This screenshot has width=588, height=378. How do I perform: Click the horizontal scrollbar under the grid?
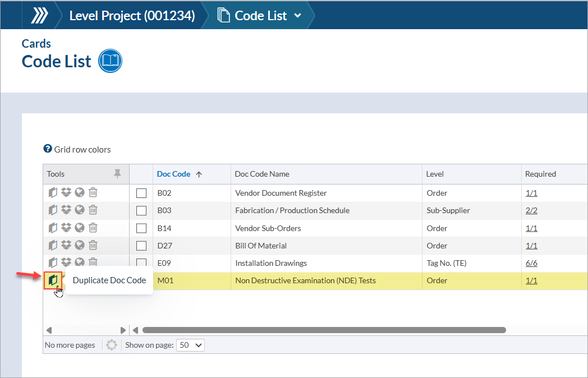[324, 330]
